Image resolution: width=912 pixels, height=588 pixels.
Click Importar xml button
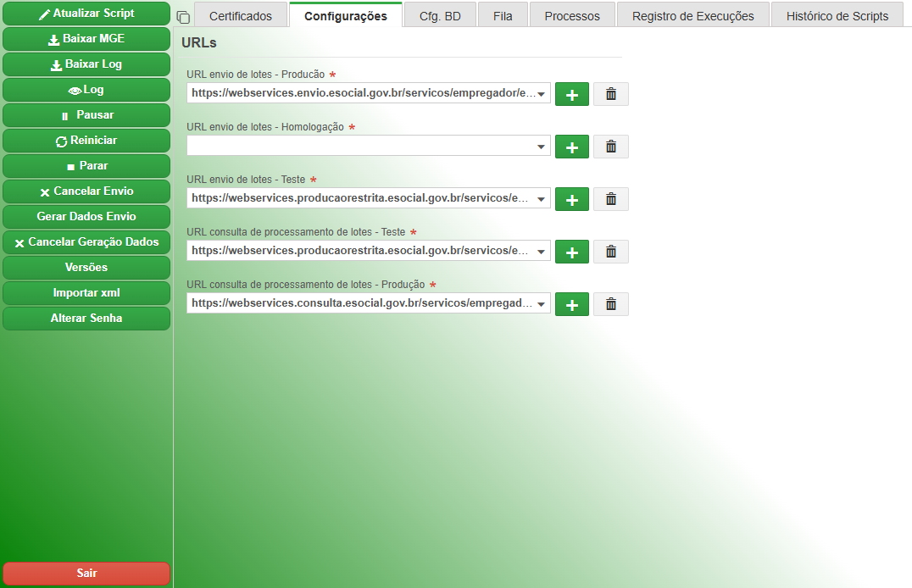(x=86, y=293)
